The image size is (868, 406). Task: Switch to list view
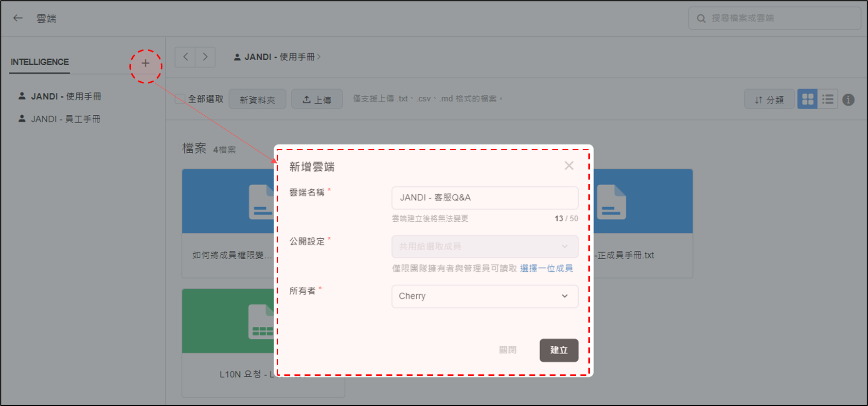pyautogui.click(x=828, y=99)
